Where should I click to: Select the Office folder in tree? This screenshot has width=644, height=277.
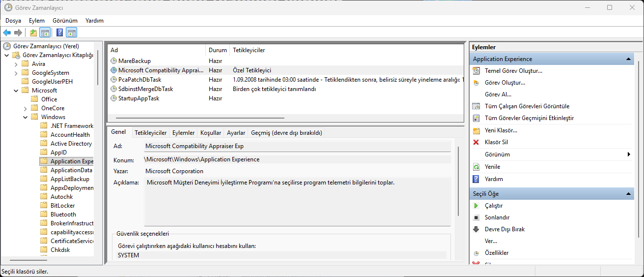click(49, 99)
